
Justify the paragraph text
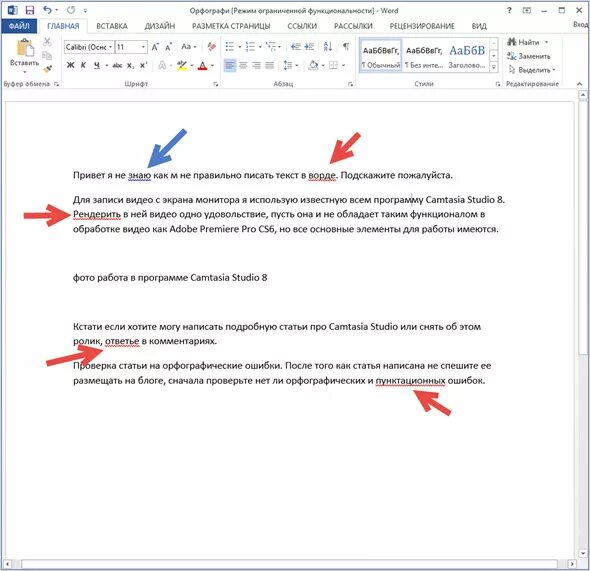tap(269, 65)
